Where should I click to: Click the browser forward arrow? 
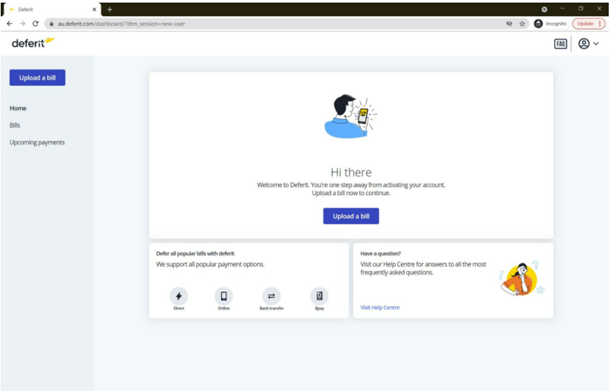point(22,24)
